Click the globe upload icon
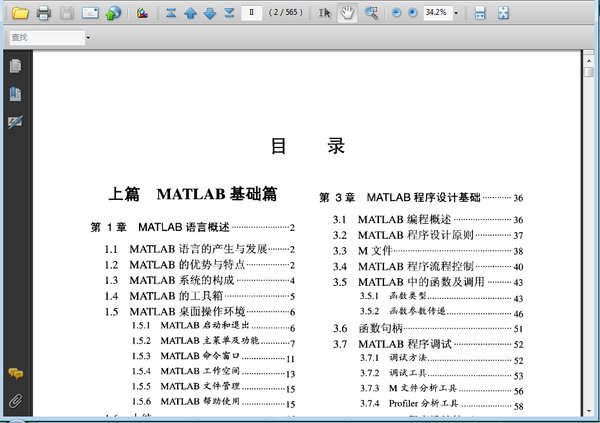Screen dimensions: 600x423 [x=113, y=13]
